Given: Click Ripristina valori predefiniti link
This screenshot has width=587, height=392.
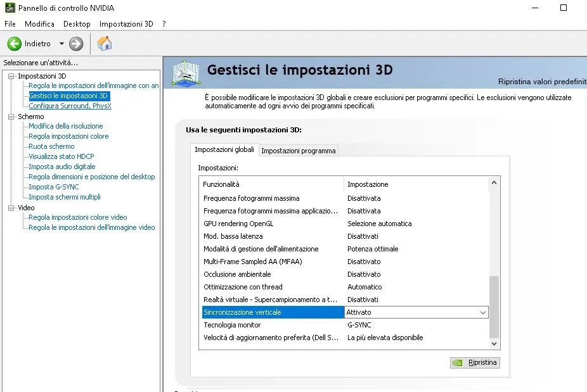Looking at the screenshot, I should (542, 82).
